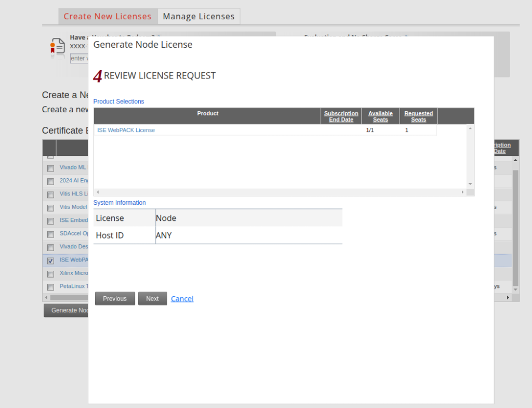Viewport: 532px width, 408px height.
Task: Click background list scroll down arrow
Action: click(515, 289)
